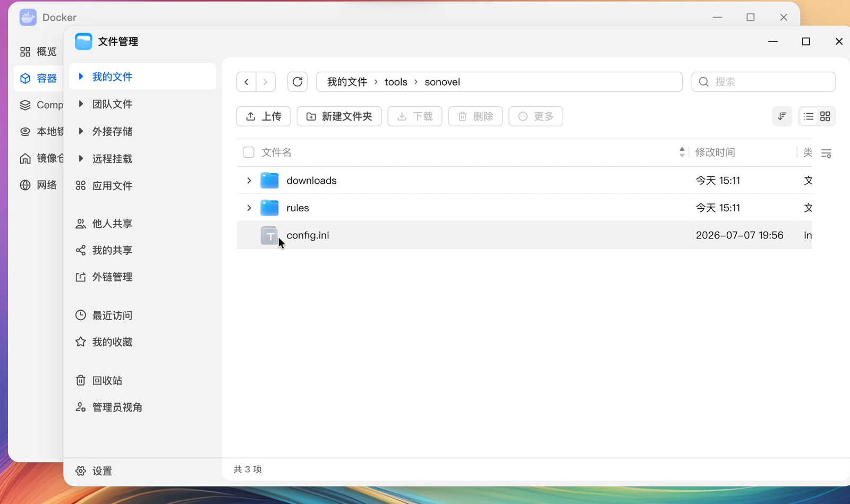Screen dimensions: 850x504
Task: Expand the 我的文件 tree node
Action: tap(81, 76)
